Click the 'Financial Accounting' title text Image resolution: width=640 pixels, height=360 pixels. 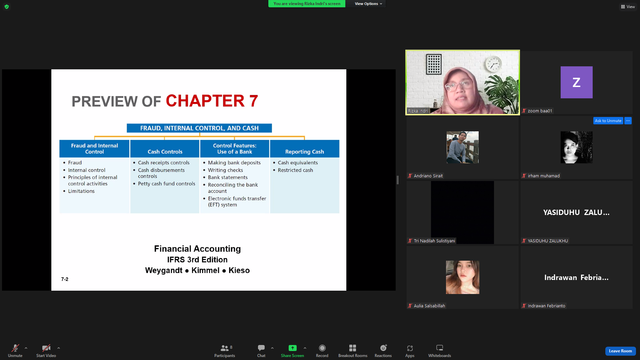[197, 249]
